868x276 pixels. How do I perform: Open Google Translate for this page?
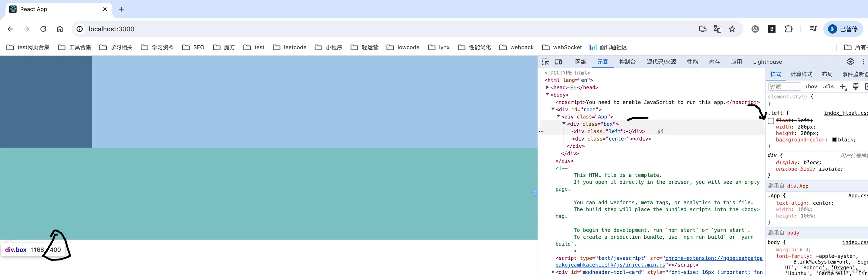pos(717,29)
